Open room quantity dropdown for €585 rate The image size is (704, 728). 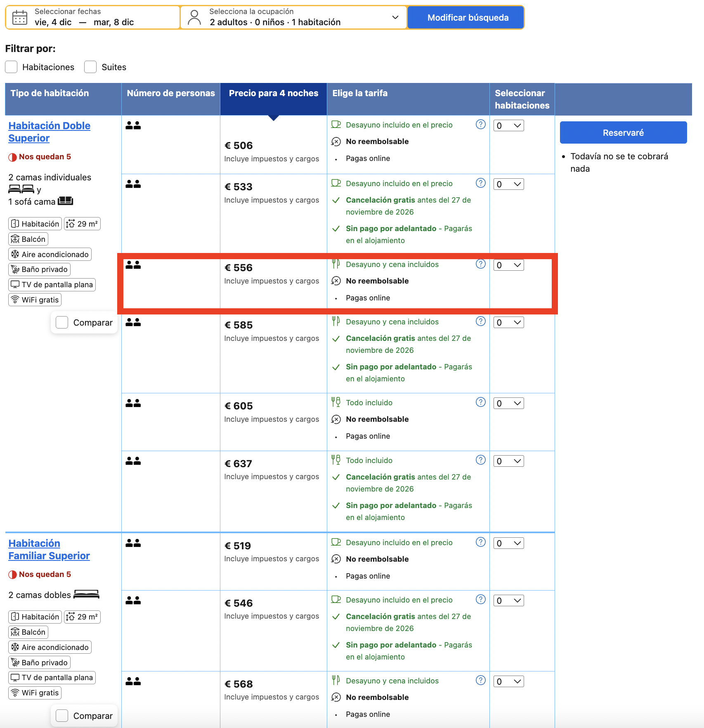(x=509, y=322)
